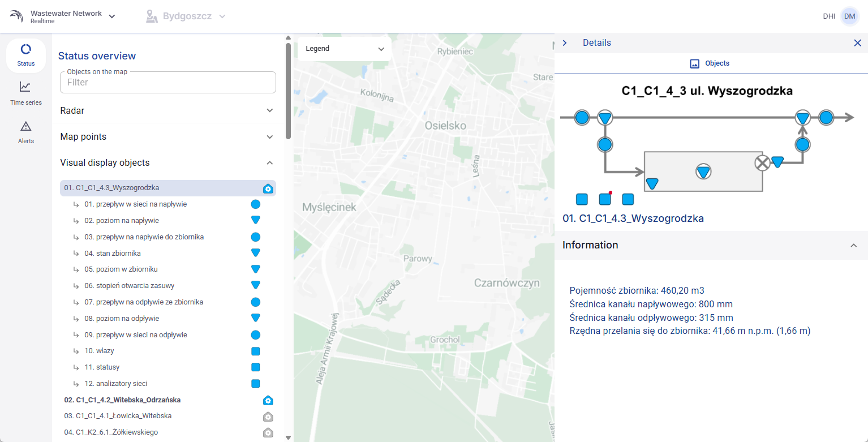Close the Details panel
The width and height of the screenshot is (868, 442).
(x=858, y=43)
